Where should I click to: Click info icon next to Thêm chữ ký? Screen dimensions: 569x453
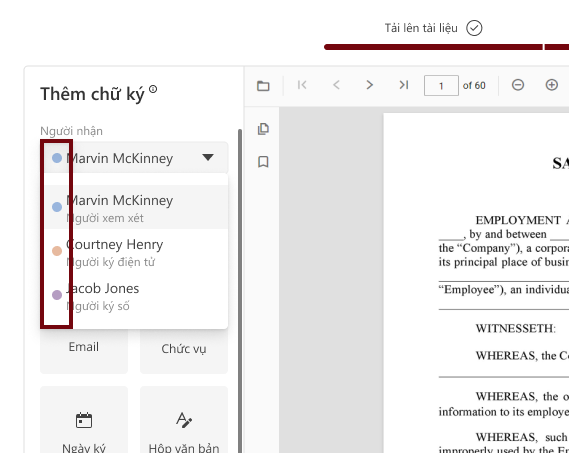tap(153, 89)
